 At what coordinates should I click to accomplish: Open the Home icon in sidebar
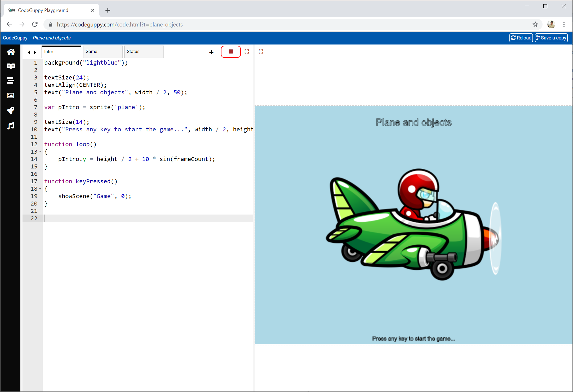click(x=11, y=52)
